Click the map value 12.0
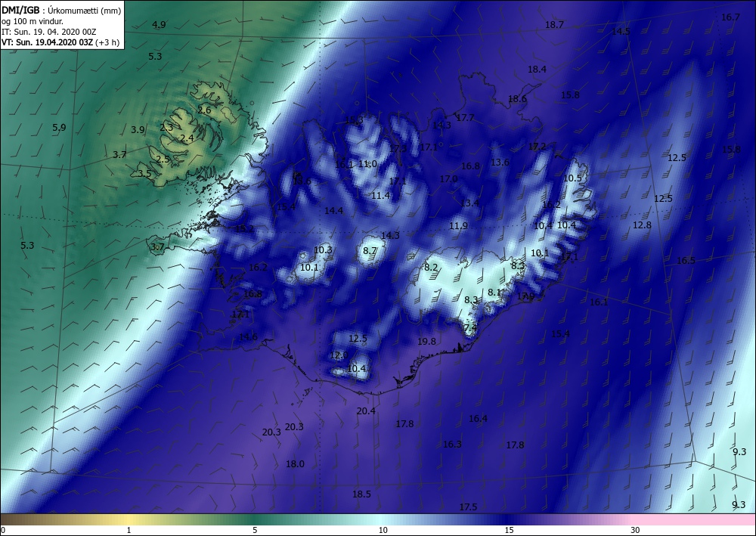Screen dimensions: 756x536 339,355
